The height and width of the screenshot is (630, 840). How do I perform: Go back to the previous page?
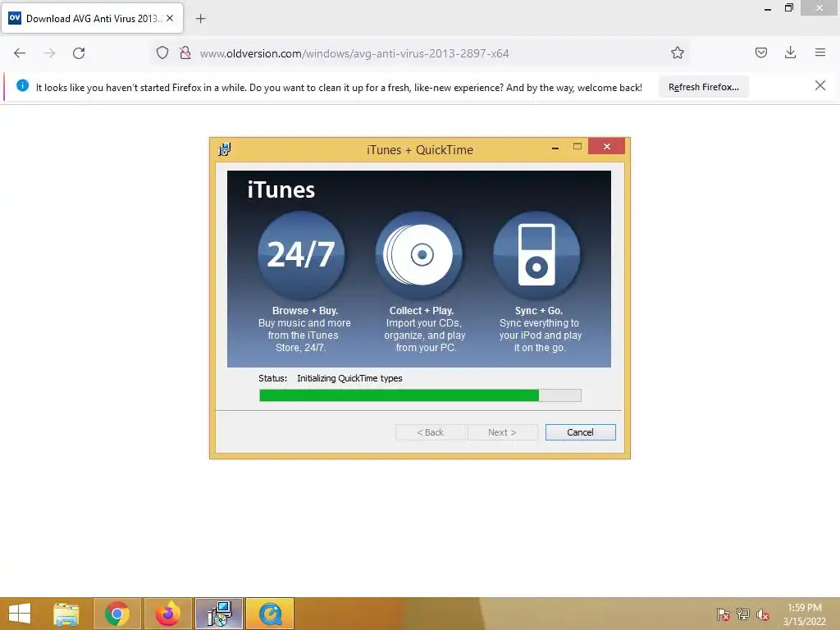click(20, 53)
